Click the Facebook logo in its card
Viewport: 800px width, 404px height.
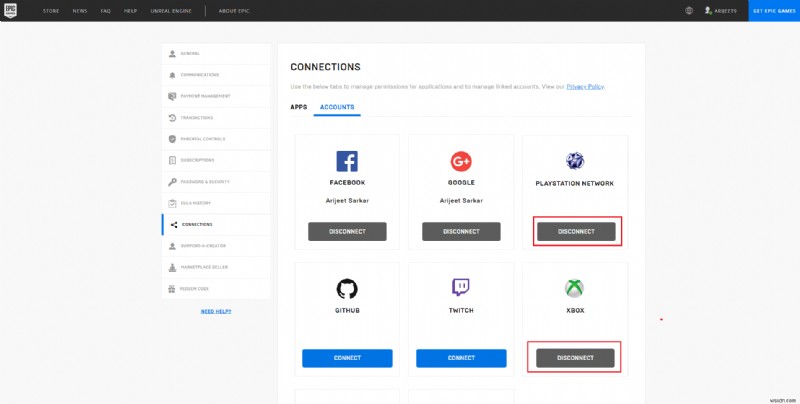pyautogui.click(x=347, y=161)
